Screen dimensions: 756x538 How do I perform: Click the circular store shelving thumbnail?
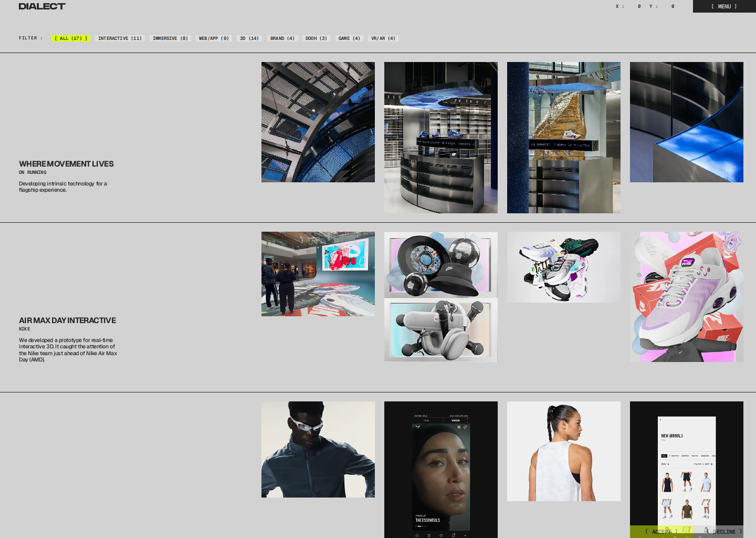pos(440,138)
